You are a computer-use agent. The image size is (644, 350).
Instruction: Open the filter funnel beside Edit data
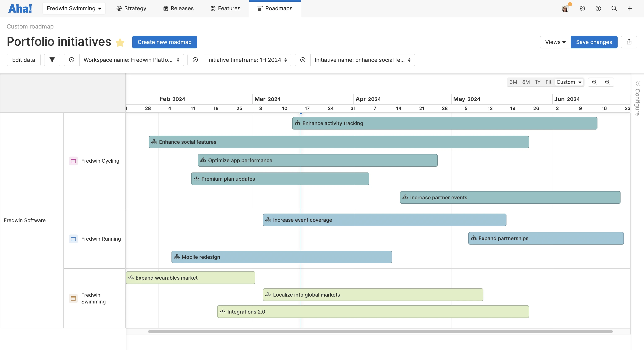52,60
